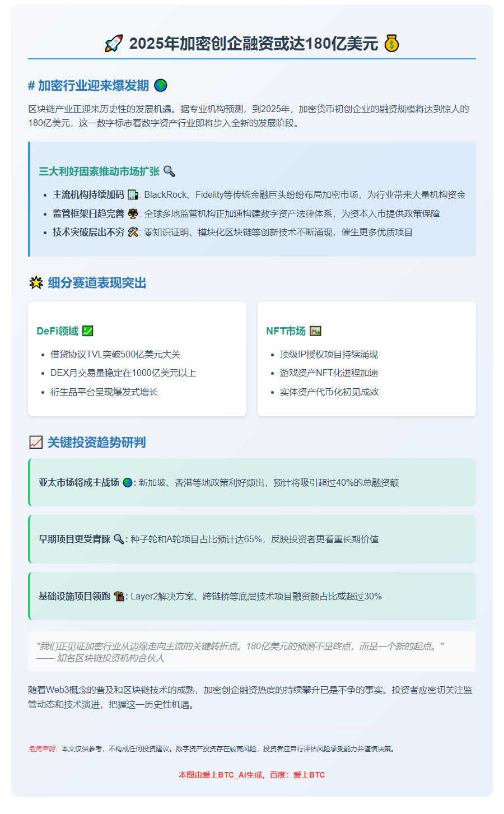Click the red 免责声明 label

click(44, 748)
